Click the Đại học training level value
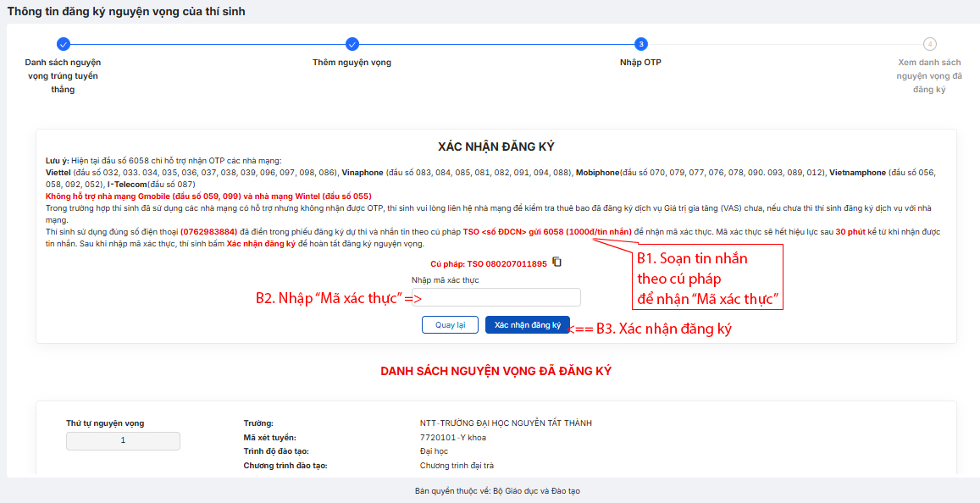 point(434,451)
